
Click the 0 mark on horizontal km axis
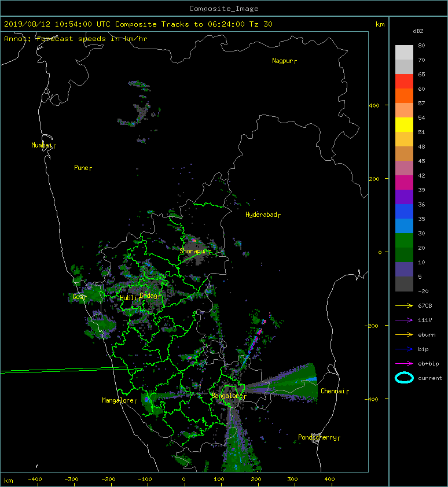tap(183, 479)
